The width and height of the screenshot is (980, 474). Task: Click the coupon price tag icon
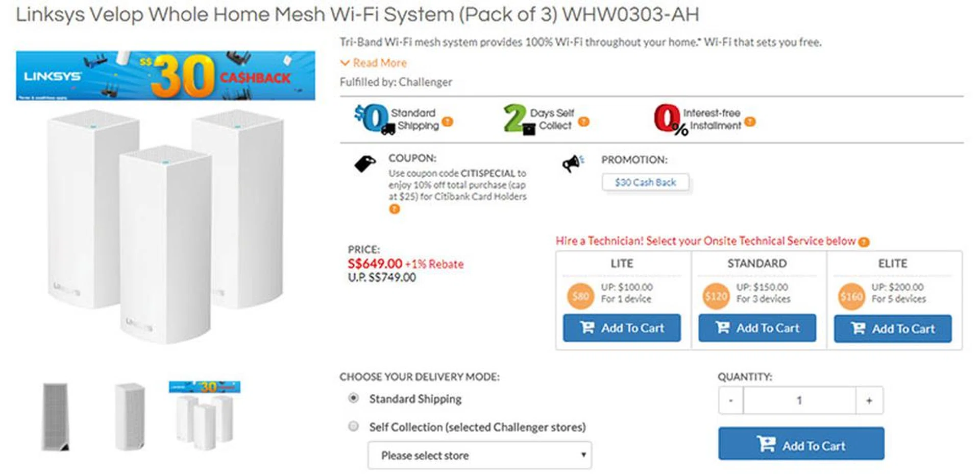(x=364, y=164)
